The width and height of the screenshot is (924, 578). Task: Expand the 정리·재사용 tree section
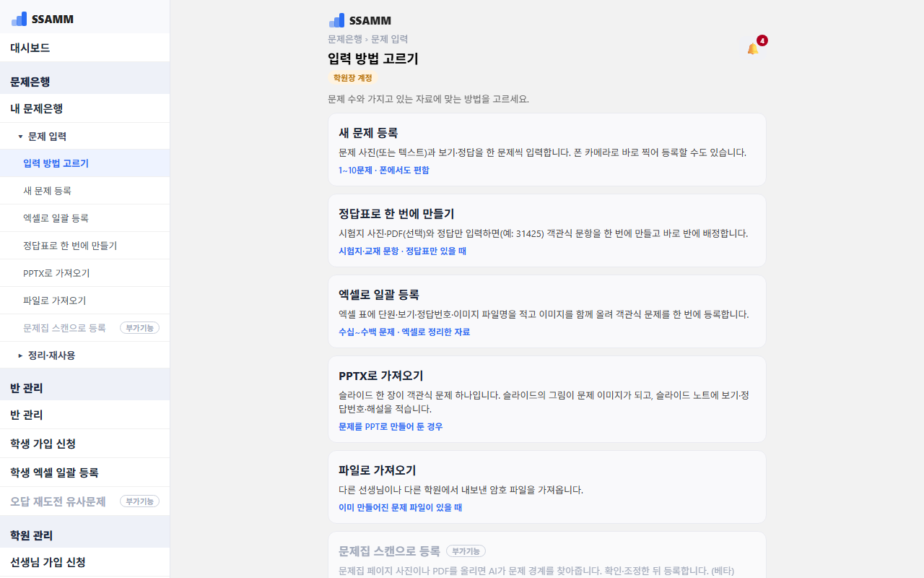(x=85, y=355)
